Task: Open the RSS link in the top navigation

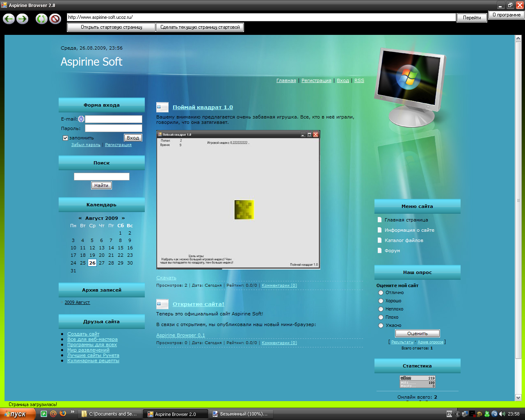Action: [x=359, y=80]
